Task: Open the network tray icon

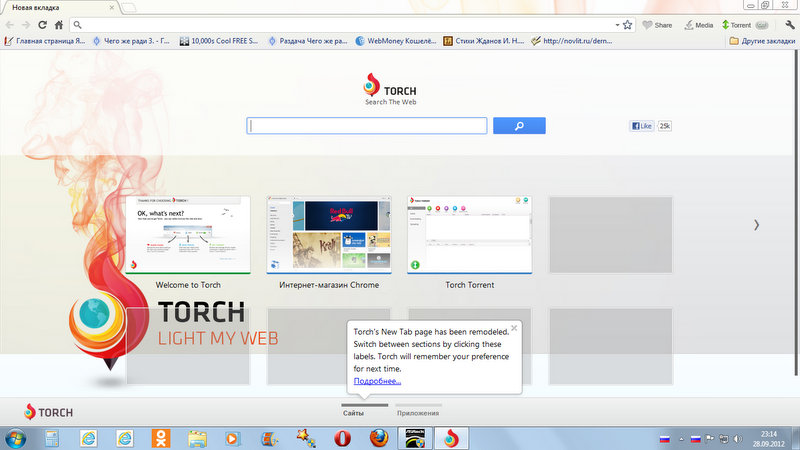Action: click(x=723, y=439)
